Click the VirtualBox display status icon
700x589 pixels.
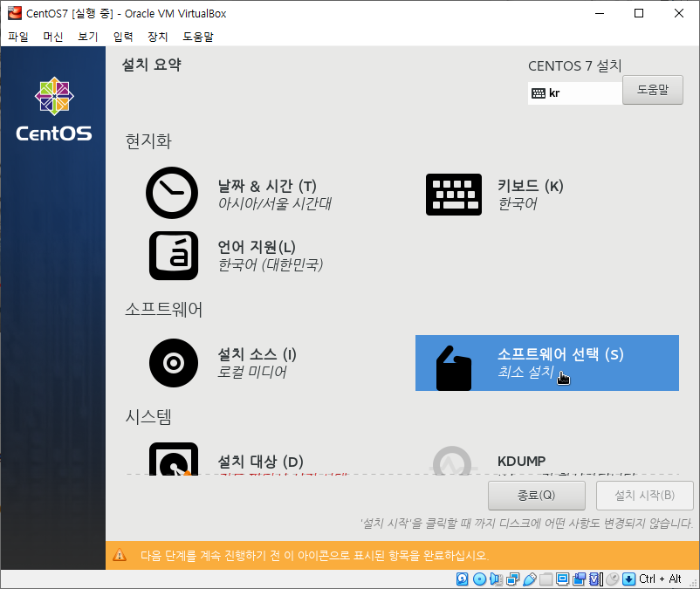pyautogui.click(x=562, y=579)
